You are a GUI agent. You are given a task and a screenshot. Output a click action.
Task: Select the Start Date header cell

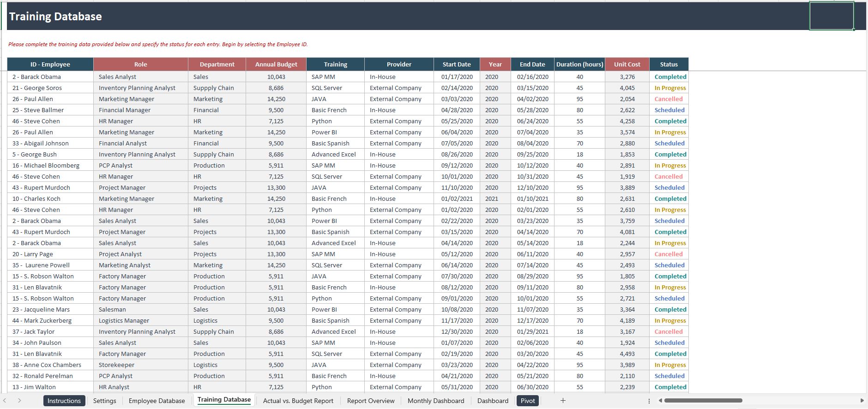457,64
